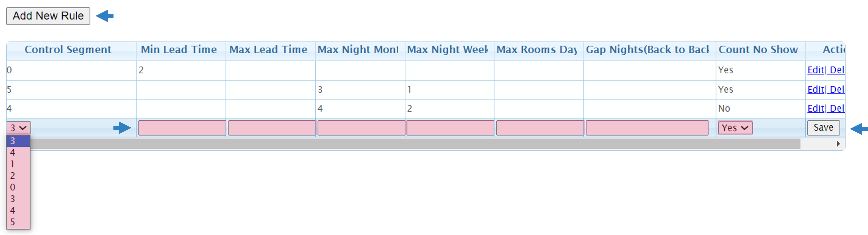Choose option 1 from segment list

(x=18, y=164)
